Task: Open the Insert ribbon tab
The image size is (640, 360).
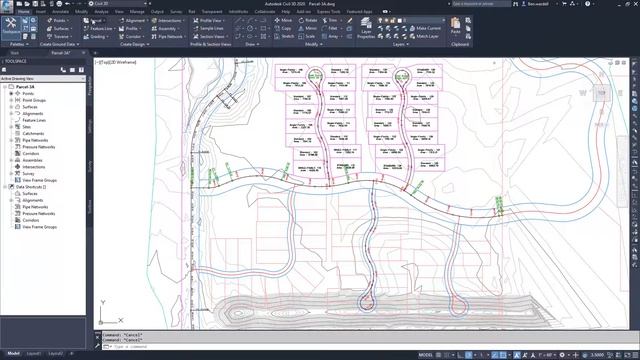Action: coord(41,12)
